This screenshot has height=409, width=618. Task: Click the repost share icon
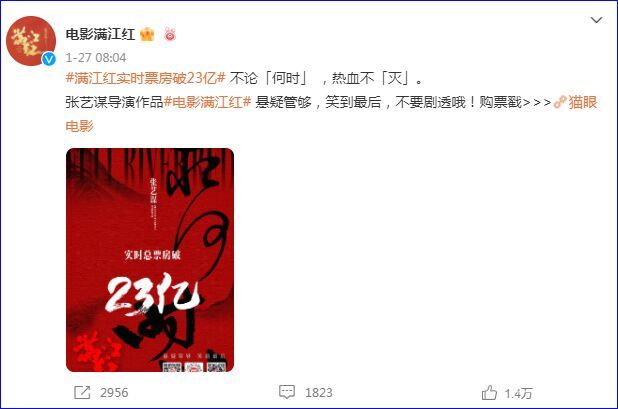(82, 392)
